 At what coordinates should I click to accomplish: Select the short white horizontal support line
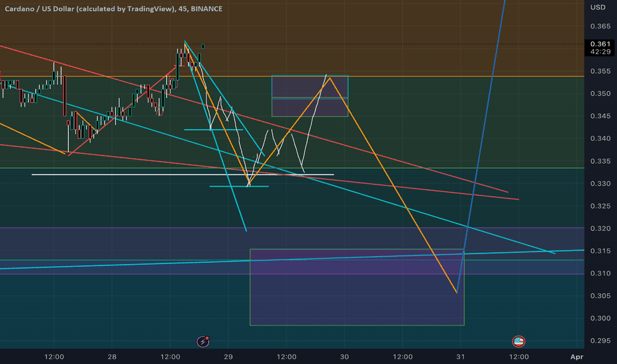click(x=183, y=174)
